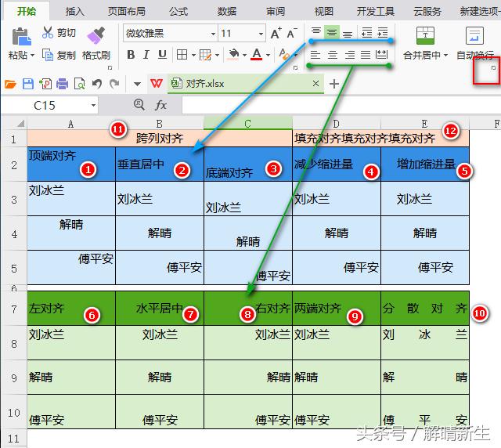Select the Format Painter brush
This screenshot has height=448, width=501.
point(96,35)
